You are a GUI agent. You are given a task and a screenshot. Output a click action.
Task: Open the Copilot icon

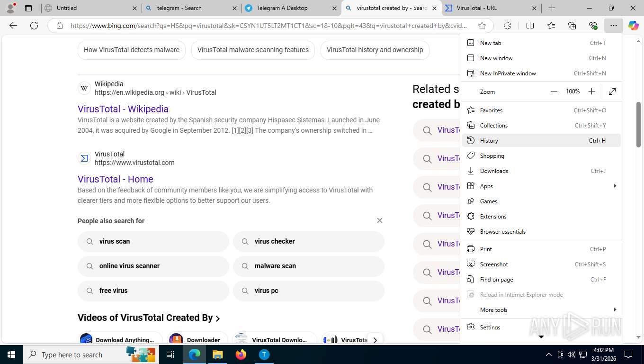point(634,26)
